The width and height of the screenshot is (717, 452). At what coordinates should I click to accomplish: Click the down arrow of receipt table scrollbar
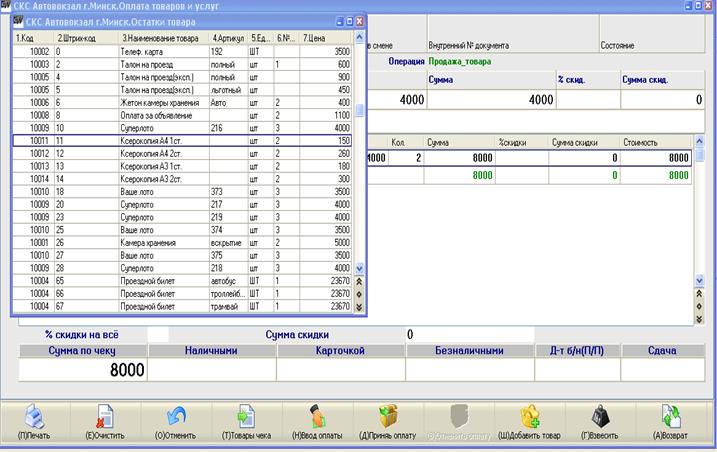coord(700,280)
